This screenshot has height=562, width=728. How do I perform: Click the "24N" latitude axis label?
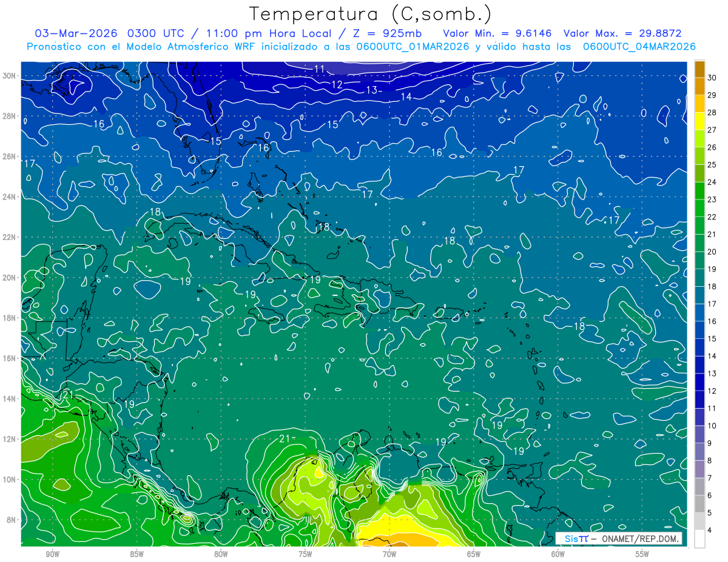click(9, 197)
